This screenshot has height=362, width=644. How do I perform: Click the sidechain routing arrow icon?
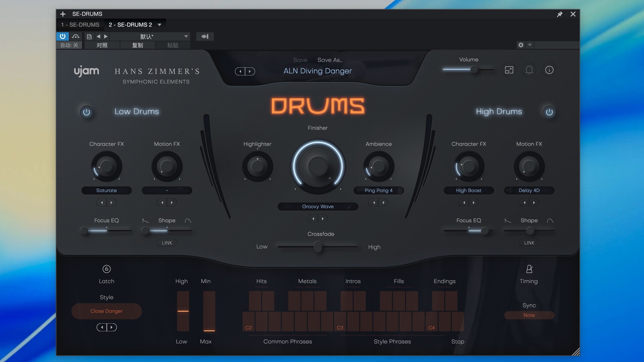point(205,36)
